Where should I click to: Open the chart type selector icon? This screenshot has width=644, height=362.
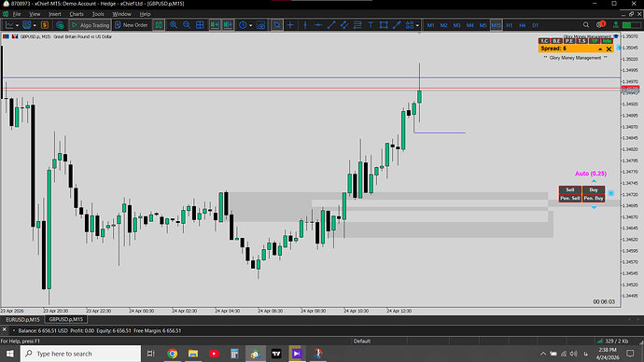tap(9, 25)
